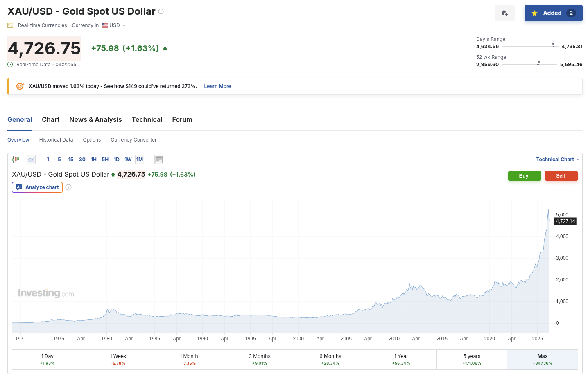The height and width of the screenshot is (380, 588).
Task: Click the day's low 4,634.56 value
Action: pyautogui.click(x=487, y=47)
